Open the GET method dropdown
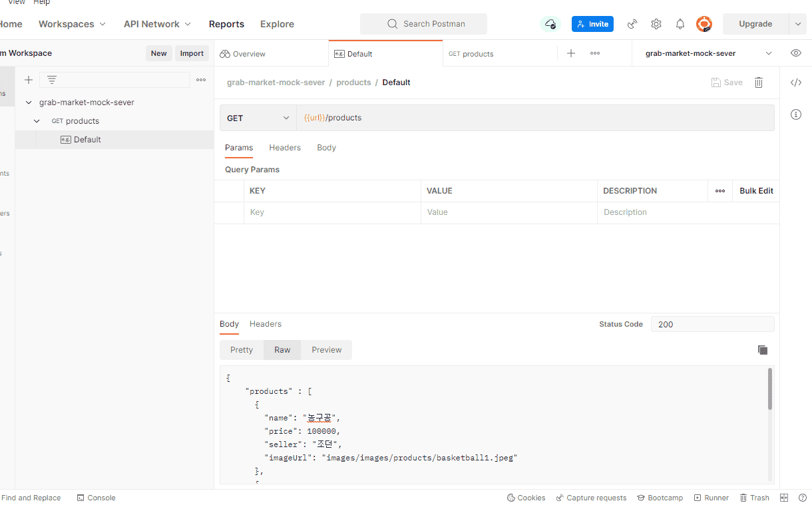 [258, 118]
